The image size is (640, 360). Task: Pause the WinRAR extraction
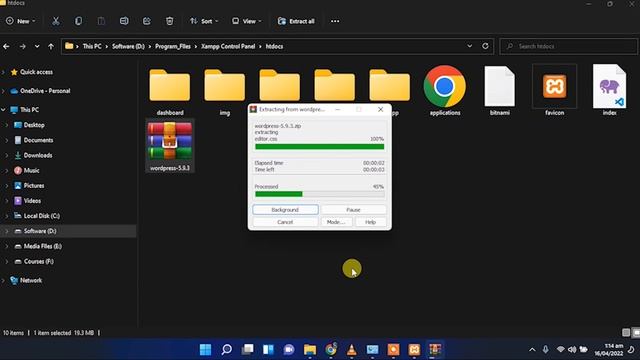click(353, 209)
